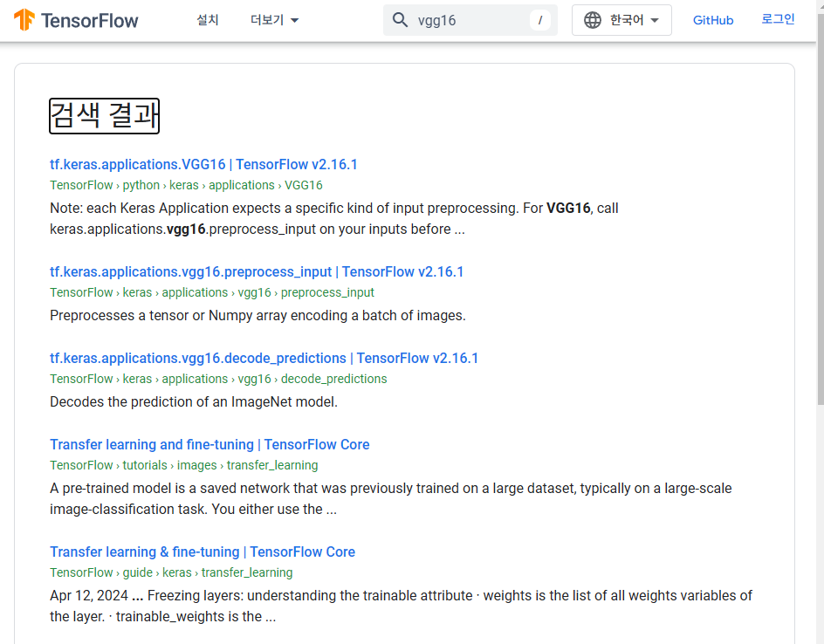Expand the 더보기 dropdown menu
824x644 pixels.
[274, 20]
